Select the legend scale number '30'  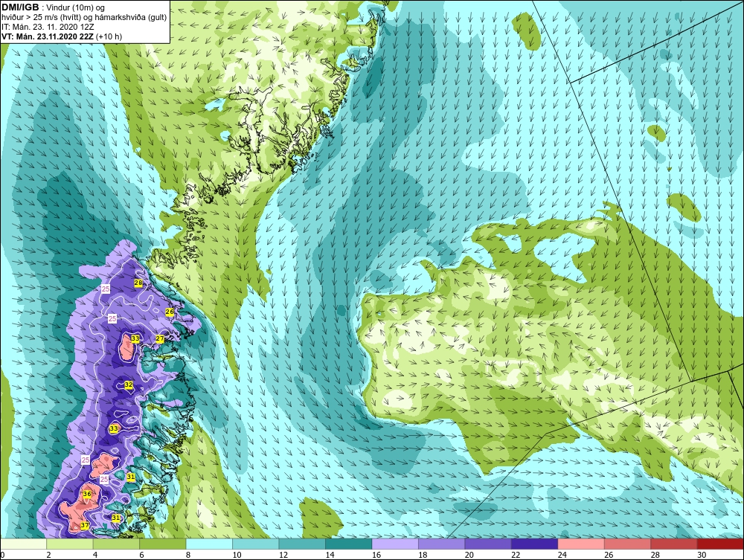(702, 555)
